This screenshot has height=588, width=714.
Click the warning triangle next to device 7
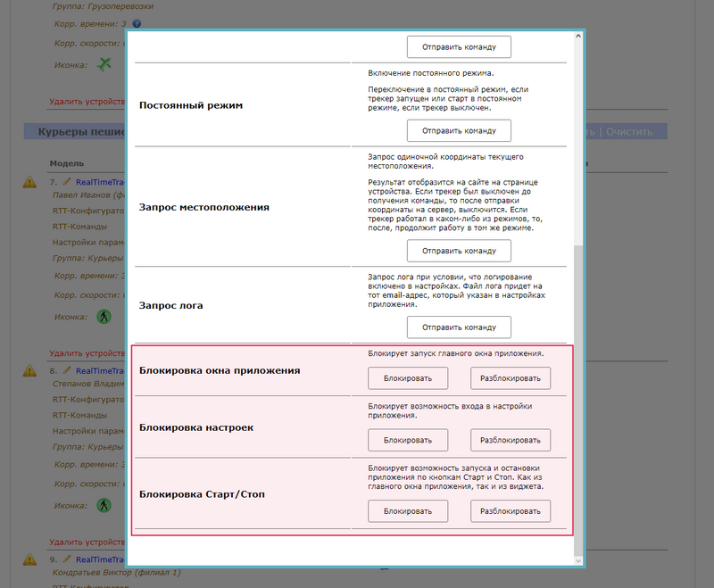pyautogui.click(x=29, y=182)
